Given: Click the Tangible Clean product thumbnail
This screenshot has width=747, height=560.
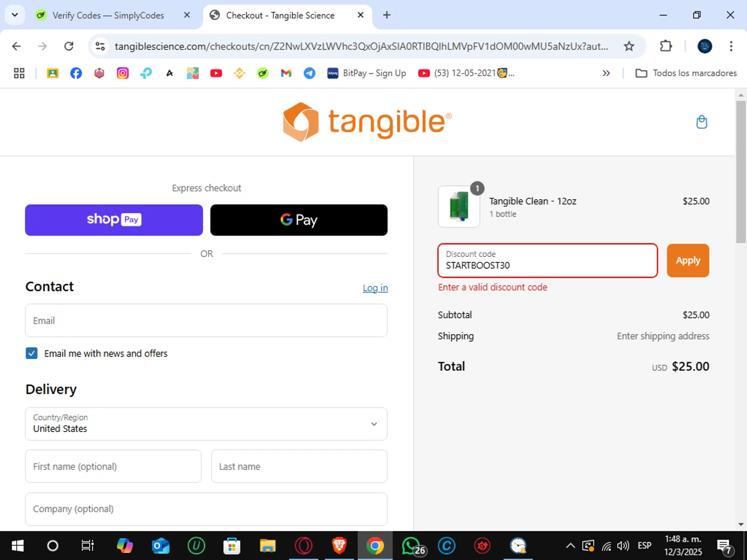Looking at the screenshot, I should click(x=459, y=206).
